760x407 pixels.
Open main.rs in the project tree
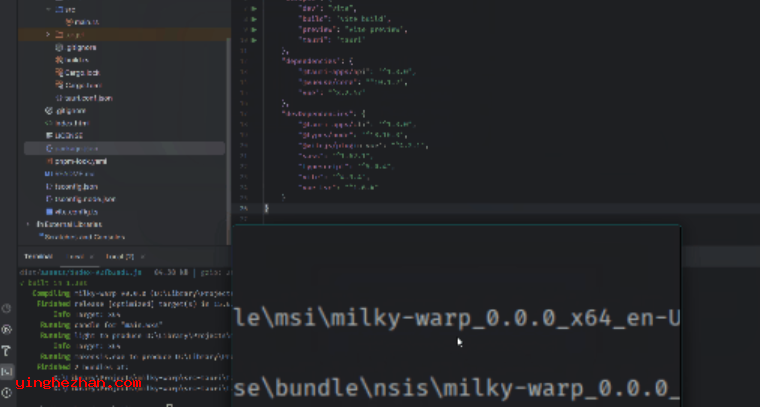tap(83, 22)
